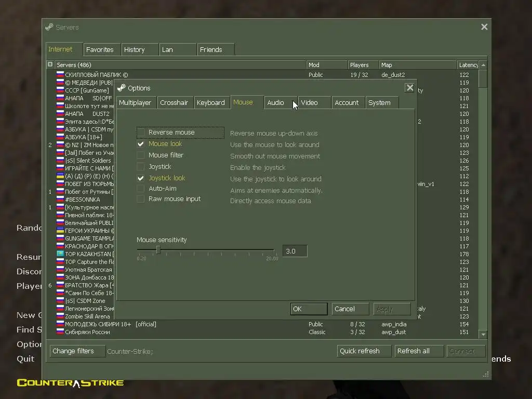Click Change filters in Servers window
Viewport: 532px width, 399px height.
[x=77, y=351]
